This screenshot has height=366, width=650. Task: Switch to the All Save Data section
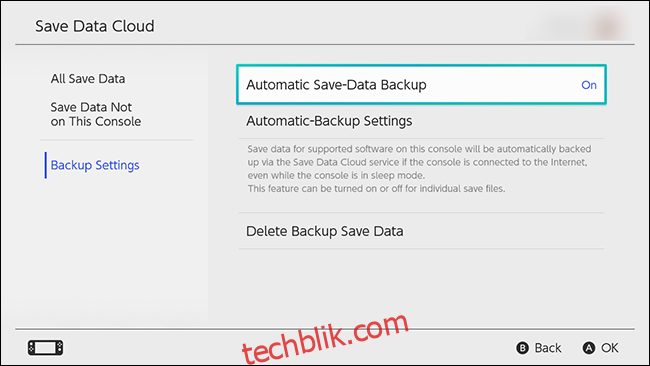[88, 79]
